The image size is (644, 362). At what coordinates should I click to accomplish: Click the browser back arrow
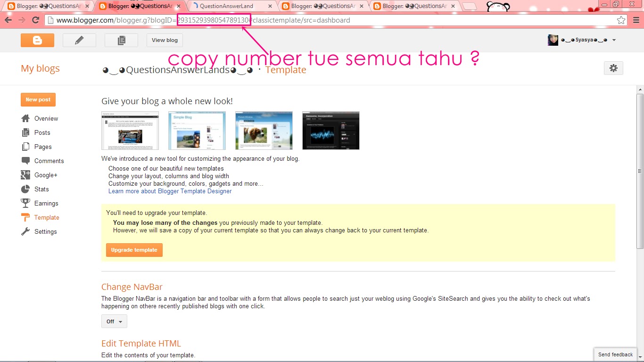[8, 20]
